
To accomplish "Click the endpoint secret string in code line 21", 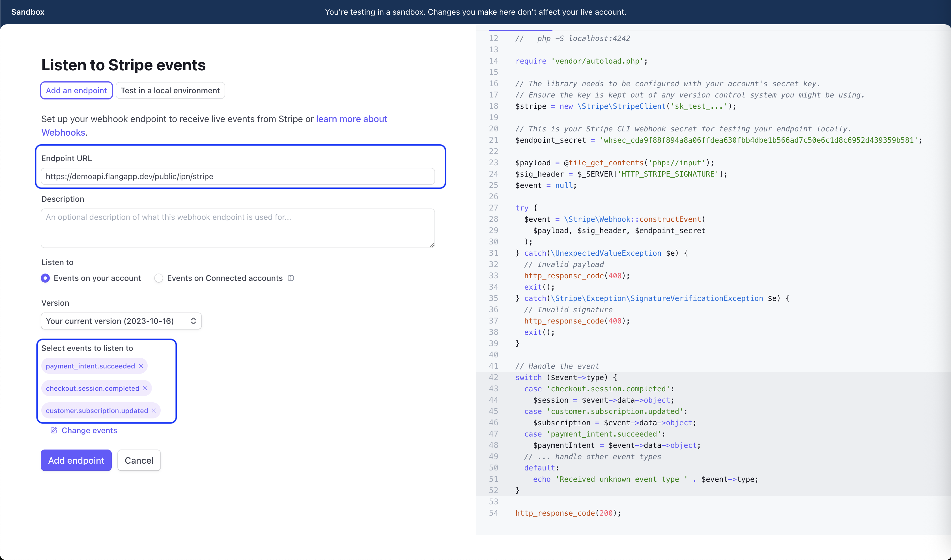I will click(759, 140).
